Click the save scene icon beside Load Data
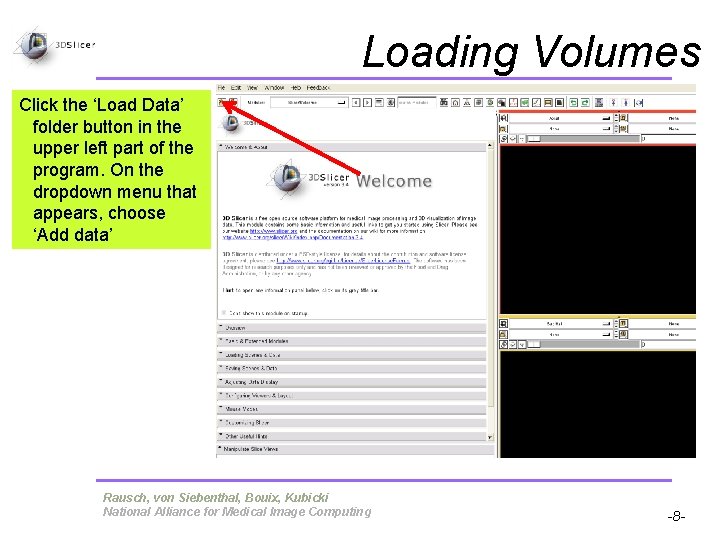 233,102
